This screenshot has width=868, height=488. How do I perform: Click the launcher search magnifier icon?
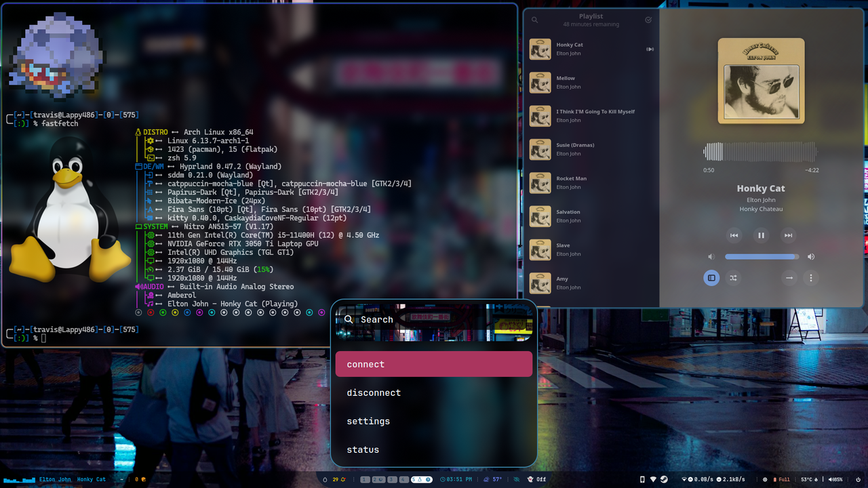(x=349, y=319)
